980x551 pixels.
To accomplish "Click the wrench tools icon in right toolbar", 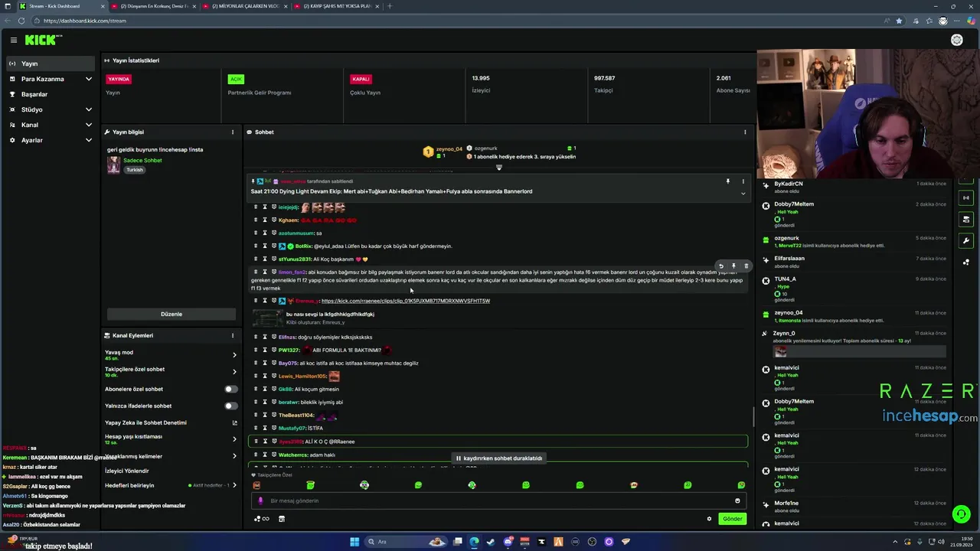I will (x=966, y=240).
